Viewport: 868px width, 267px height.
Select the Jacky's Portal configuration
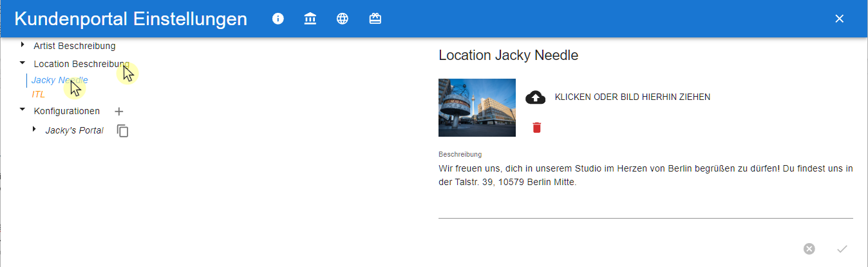click(74, 130)
